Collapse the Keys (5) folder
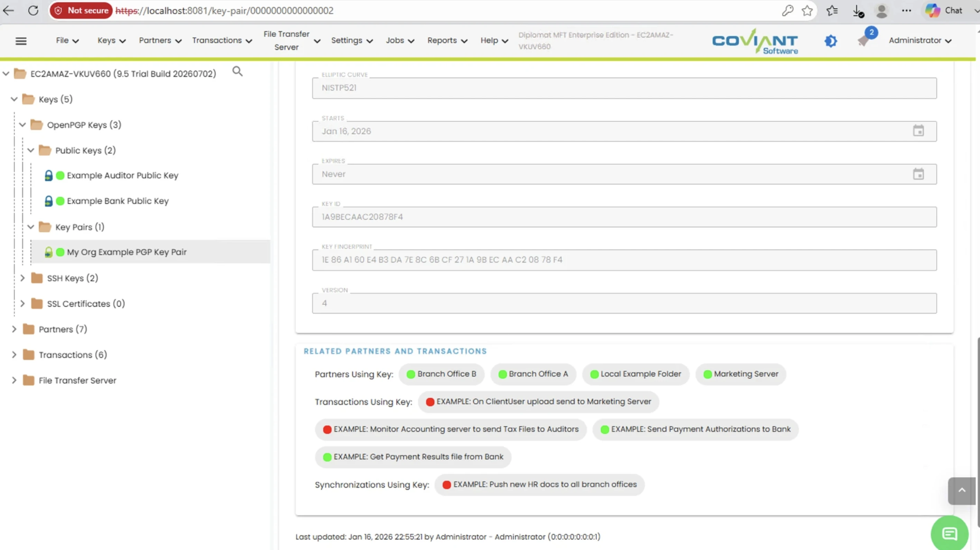Viewport: 980px width, 550px height. click(x=15, y=99)
